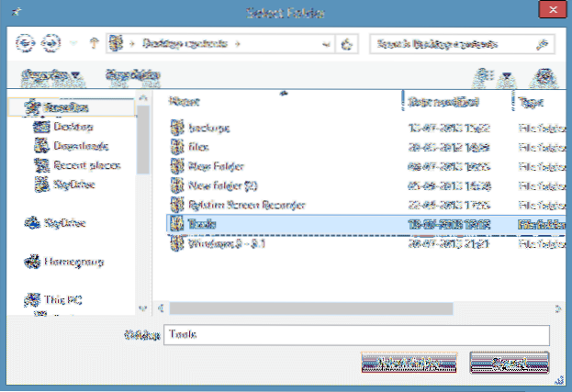Open the backups folder icon
This screenshot has width=572, height=392.
pyautogui.click(x=178, y=128)
